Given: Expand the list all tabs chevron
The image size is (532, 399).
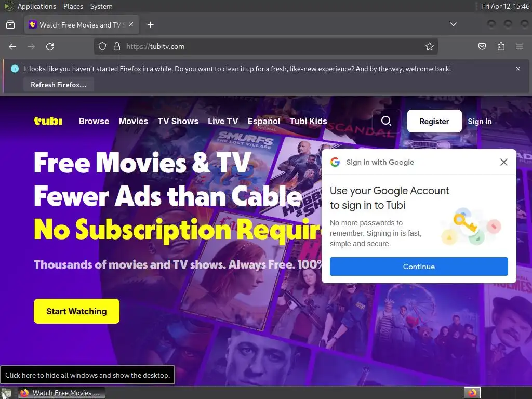Looking at the screenshot, I should click(x=453, y=24).
